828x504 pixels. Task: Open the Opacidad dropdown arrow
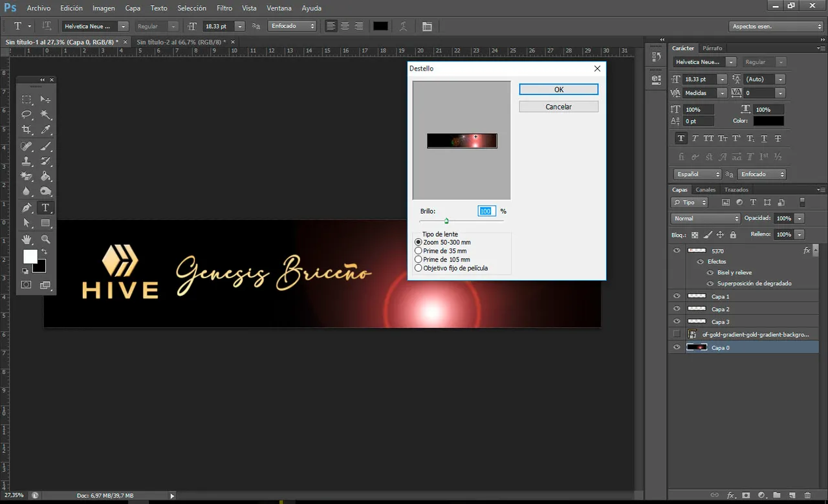click(x=800, y=219)
